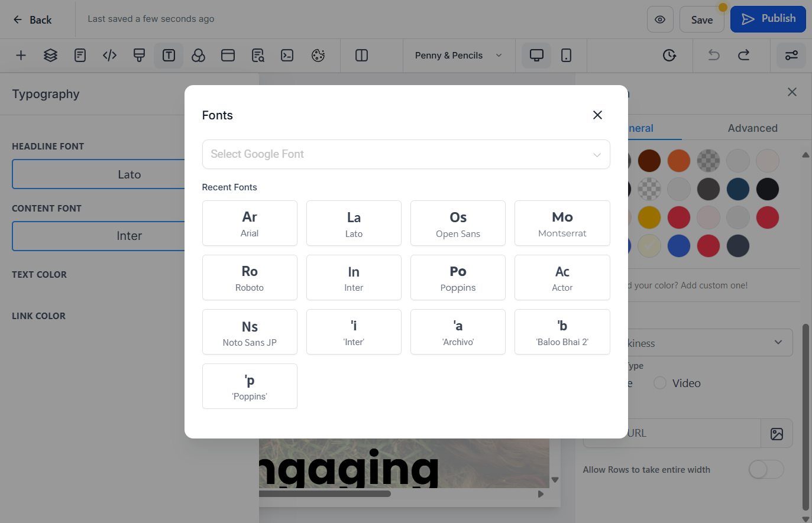This screenshot has width=812, height=523.
Task: Open the custom code icon
Action: (109, 56)
